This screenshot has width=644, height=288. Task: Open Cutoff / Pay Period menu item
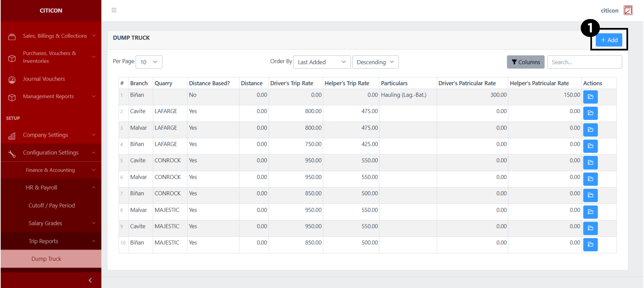52,206
